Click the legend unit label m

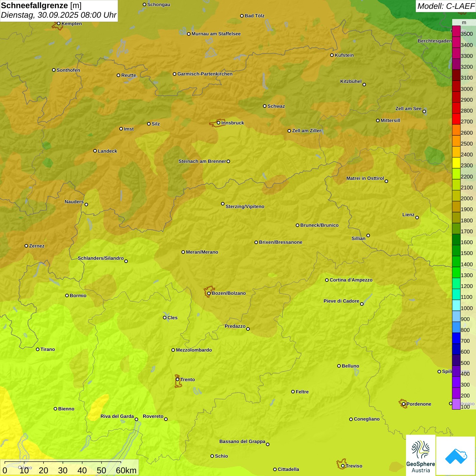pyautogui.click(x=464, y=22)
